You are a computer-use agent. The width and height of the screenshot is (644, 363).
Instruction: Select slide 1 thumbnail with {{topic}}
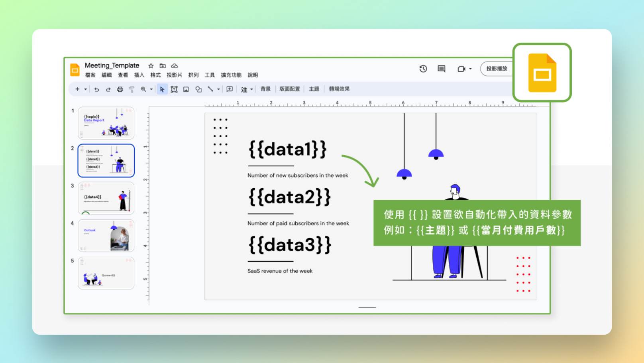106,123
